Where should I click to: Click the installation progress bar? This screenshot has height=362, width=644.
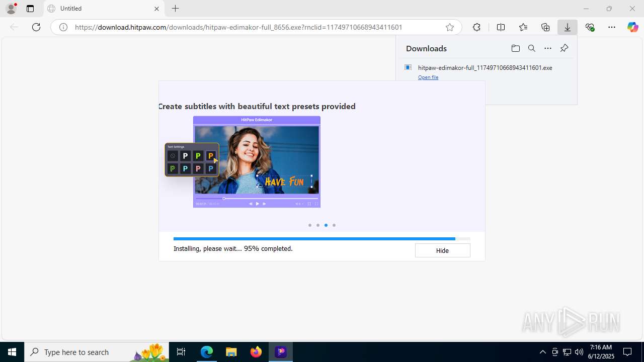pos(321,239)
